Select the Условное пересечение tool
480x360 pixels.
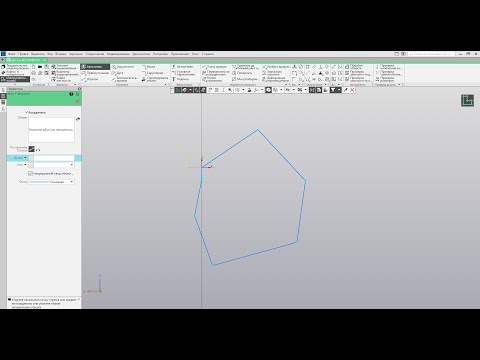(183, 73)
